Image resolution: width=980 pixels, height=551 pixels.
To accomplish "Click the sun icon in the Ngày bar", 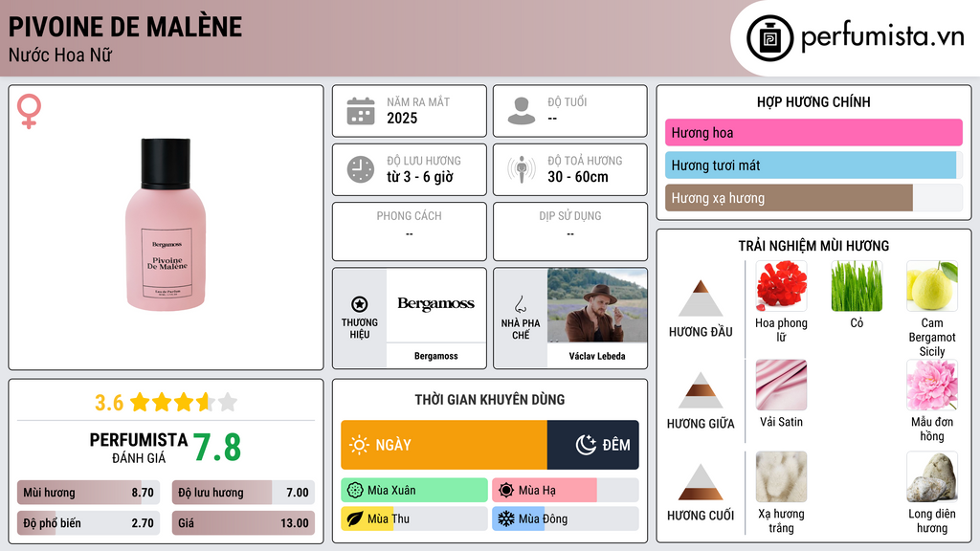I will pos(359,445).
